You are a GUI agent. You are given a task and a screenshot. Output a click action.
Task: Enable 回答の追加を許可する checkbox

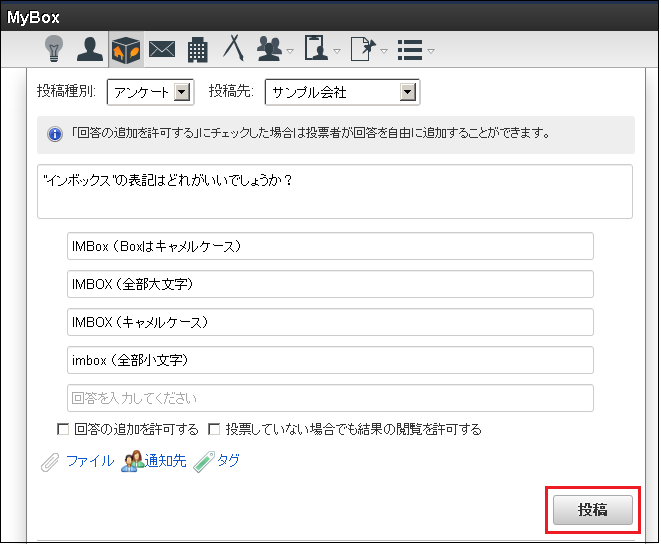tap(63, 429)
